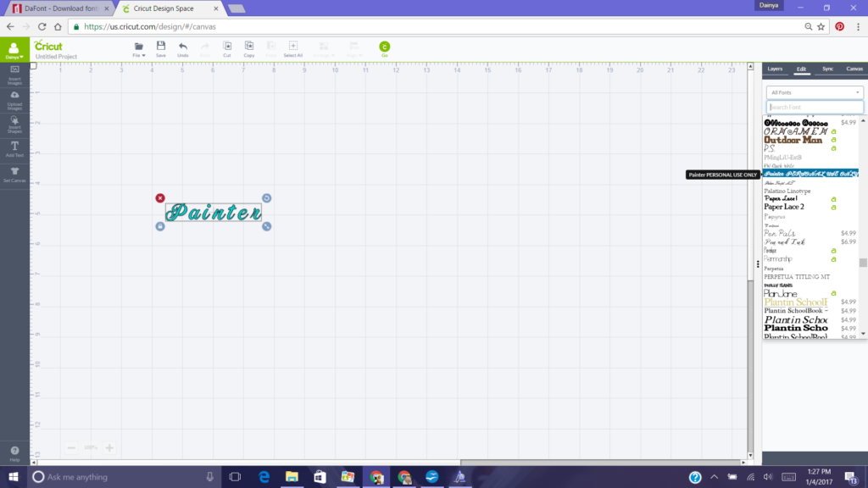868x488 pixels.
Task: Select the highlighted Painter PERSONAL USE ONLY font
Action: point(811,174)
